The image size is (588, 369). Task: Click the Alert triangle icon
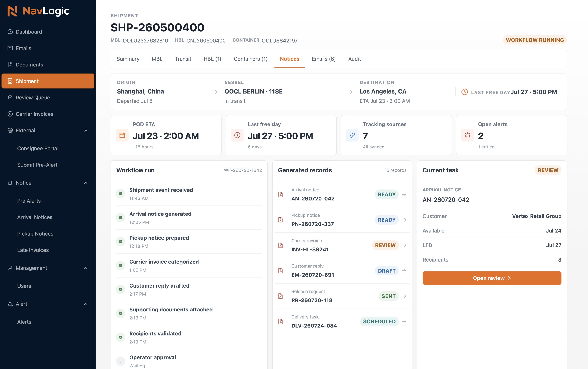(10, 304)
